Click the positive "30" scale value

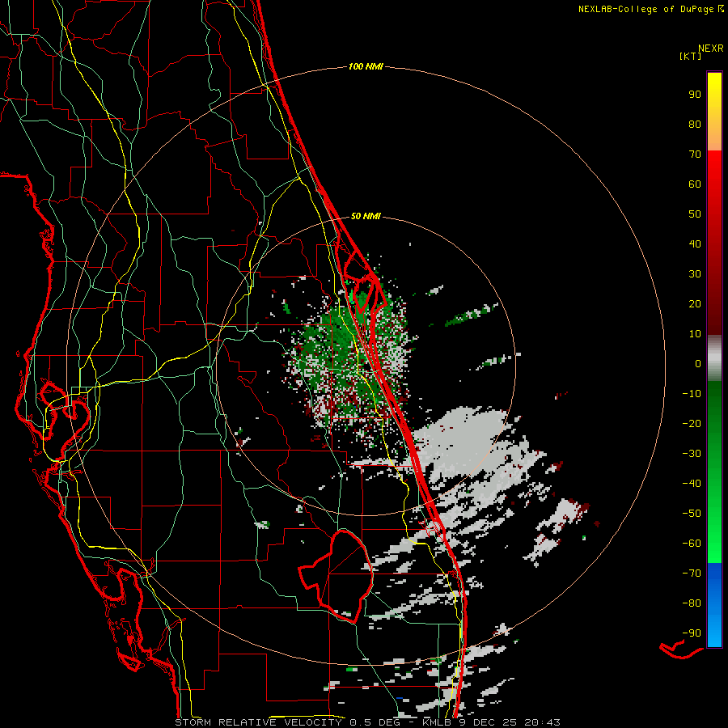pyautogui.click(x=695, y=274)
